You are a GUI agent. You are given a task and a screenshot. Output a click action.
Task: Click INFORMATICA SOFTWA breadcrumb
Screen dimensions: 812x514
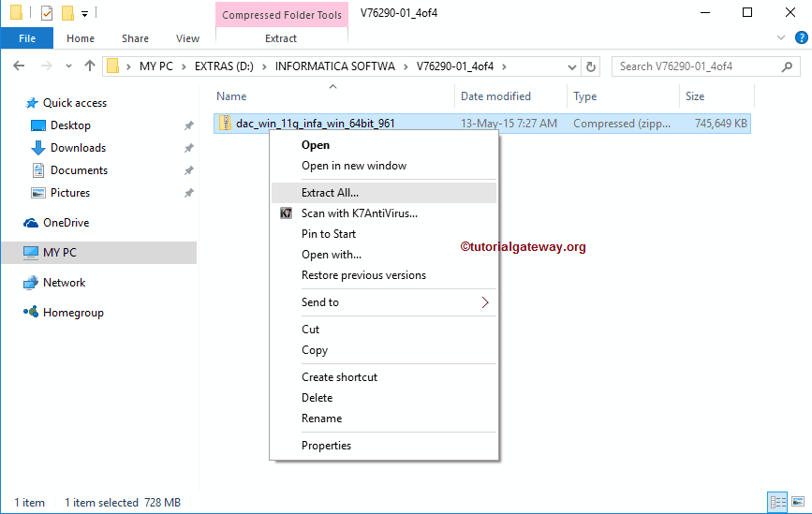coord(334,66)
